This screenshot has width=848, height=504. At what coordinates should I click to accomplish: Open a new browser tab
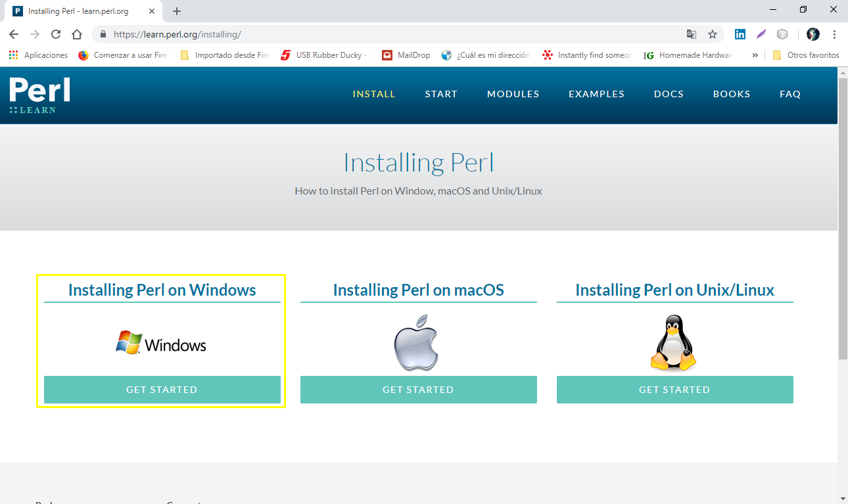(177, 11)
